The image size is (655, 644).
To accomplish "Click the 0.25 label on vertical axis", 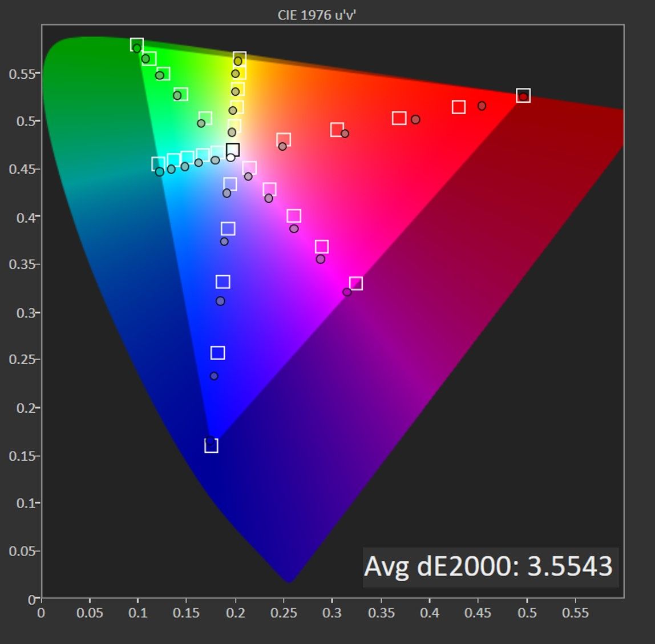I will point(22,360).
